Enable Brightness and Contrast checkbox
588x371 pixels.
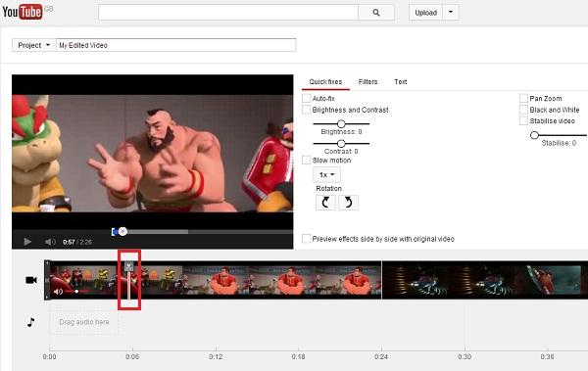[307, 110]
